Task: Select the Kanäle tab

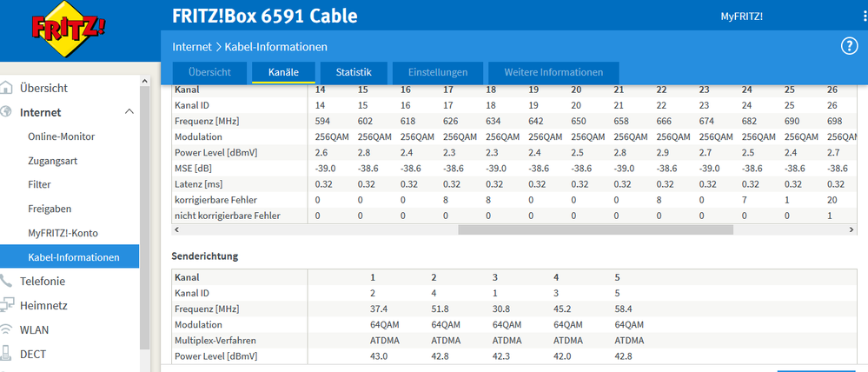Action: coord(282,72)
